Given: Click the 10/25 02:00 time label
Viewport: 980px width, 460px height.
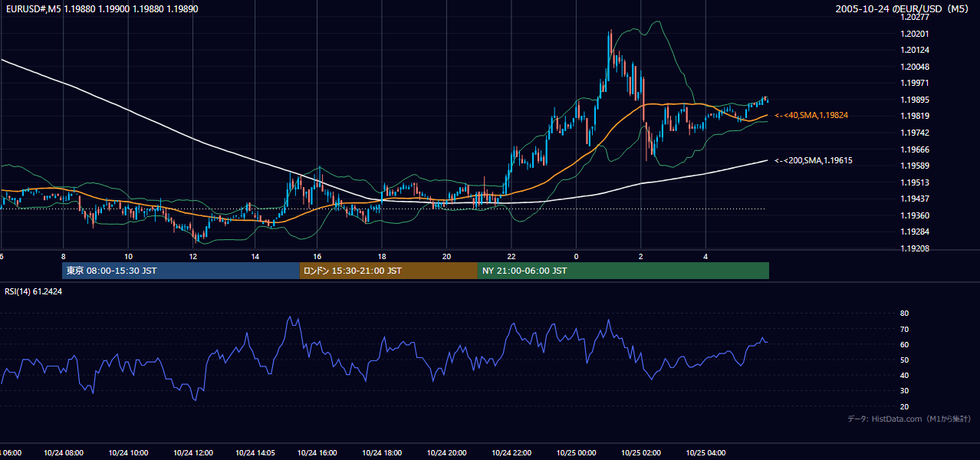Looking at the screenshot, I should [x=641, y=452].
